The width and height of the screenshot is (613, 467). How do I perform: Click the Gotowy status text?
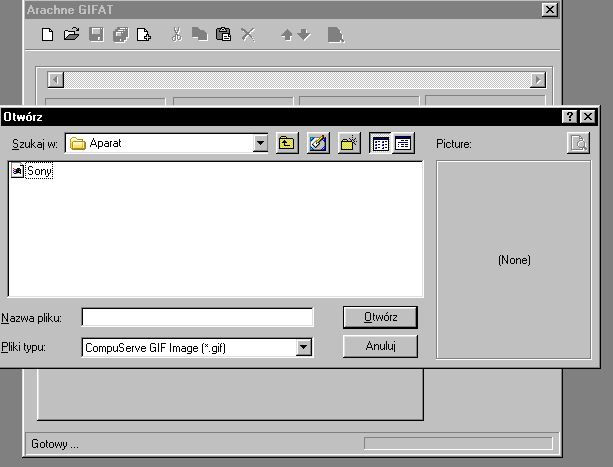[55, 444]
